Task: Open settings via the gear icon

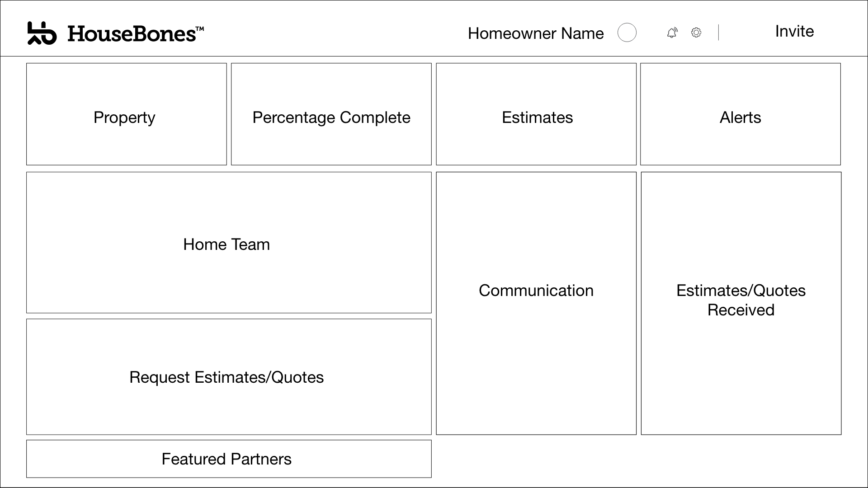Action: tap(696, 33)
